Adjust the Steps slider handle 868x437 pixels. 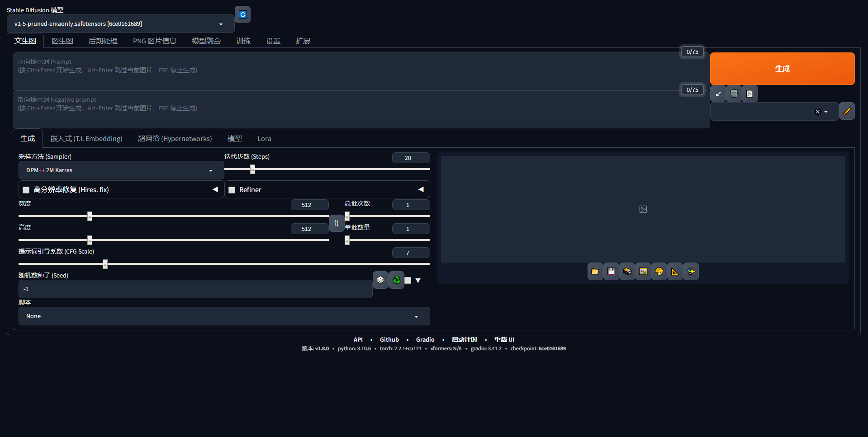[x=252, y=169]
